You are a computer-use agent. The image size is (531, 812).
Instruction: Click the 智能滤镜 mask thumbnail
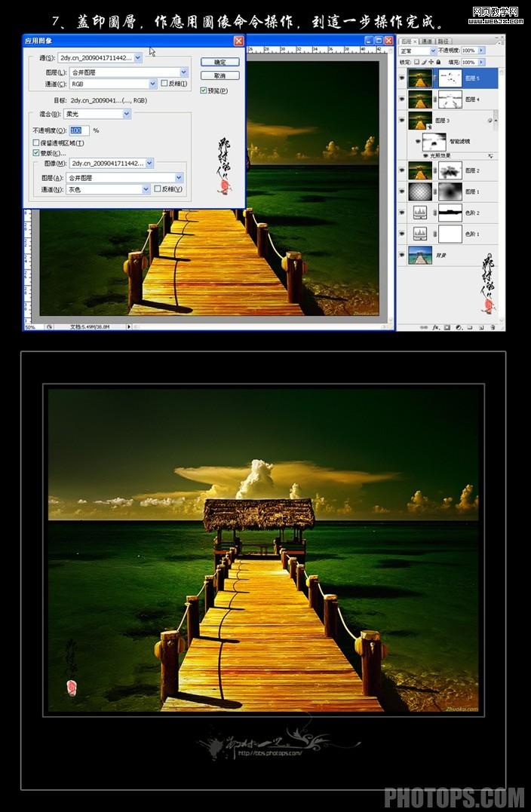(434, 140)
